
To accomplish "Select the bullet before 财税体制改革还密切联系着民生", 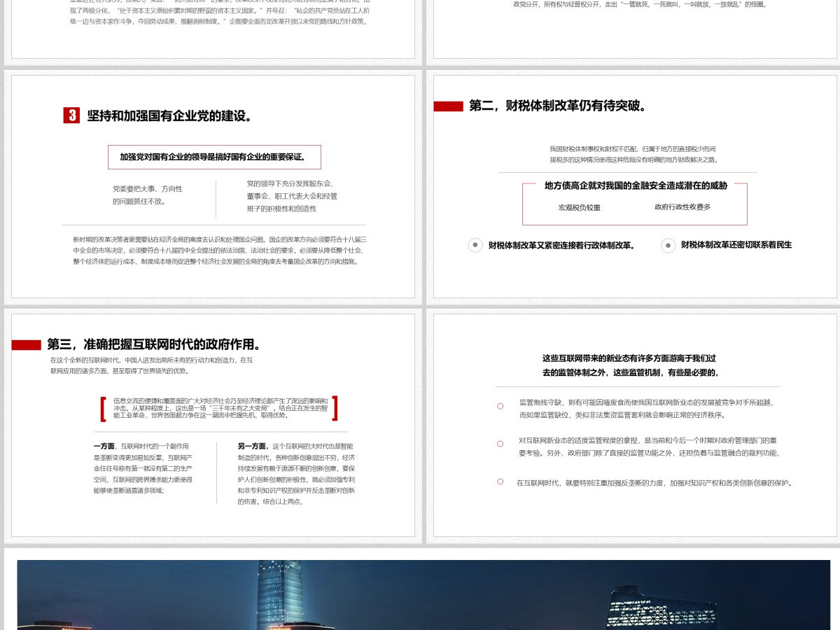I will click(x=668, y=245).
